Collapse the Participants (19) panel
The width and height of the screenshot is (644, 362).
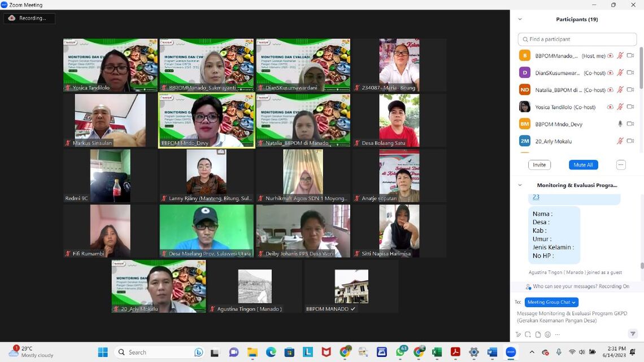point(520,19)
